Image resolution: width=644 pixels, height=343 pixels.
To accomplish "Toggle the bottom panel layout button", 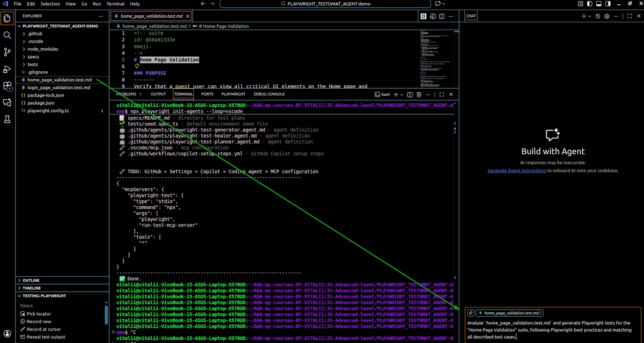I will coord(599,4).
